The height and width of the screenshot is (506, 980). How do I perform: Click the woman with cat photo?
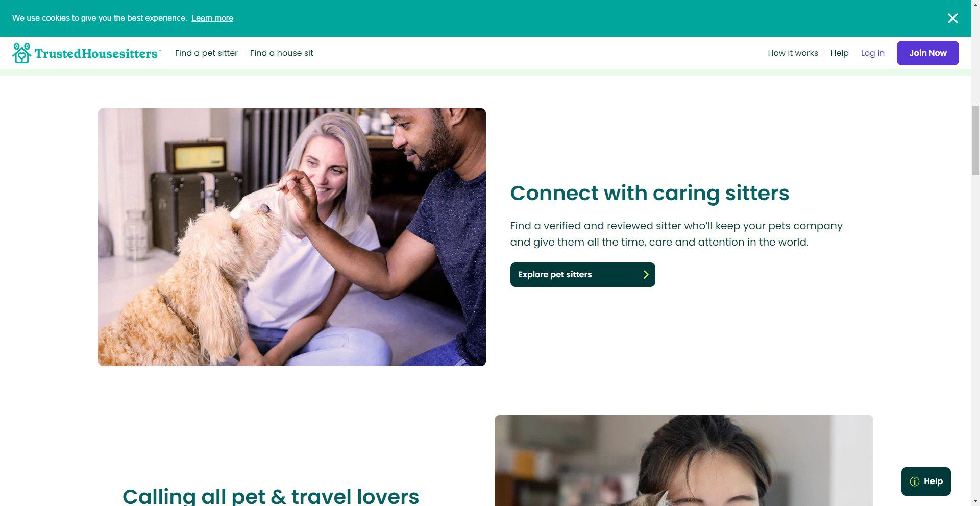click(x=683, y=461)
